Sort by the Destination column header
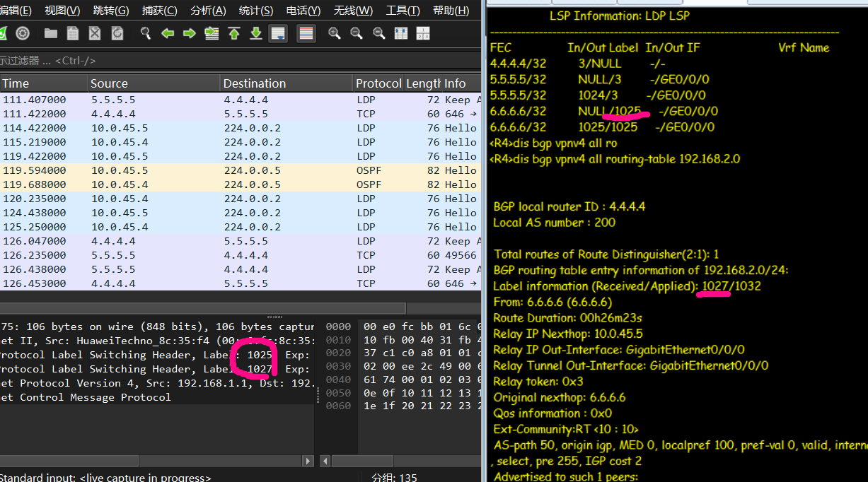This screenshot has width=868, height=482. tap(287, 83)
